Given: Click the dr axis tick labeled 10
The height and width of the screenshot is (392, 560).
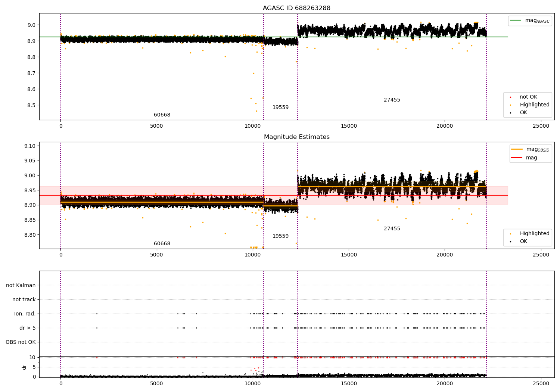Looking at the screenshot, I should 32,357.
